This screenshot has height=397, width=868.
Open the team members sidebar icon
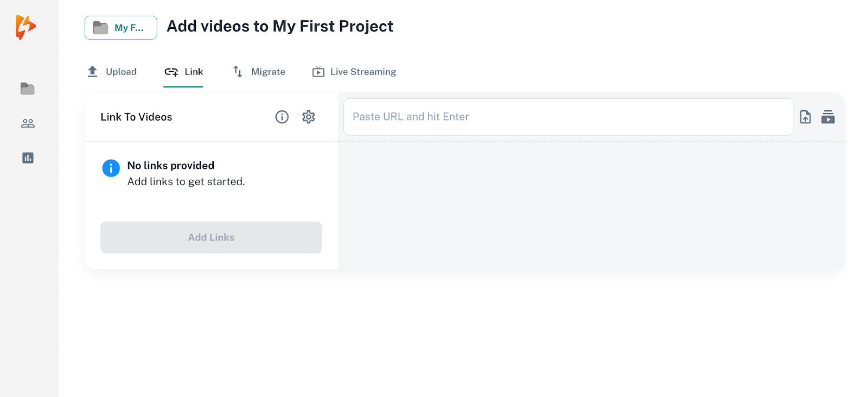tap(28, 123)
